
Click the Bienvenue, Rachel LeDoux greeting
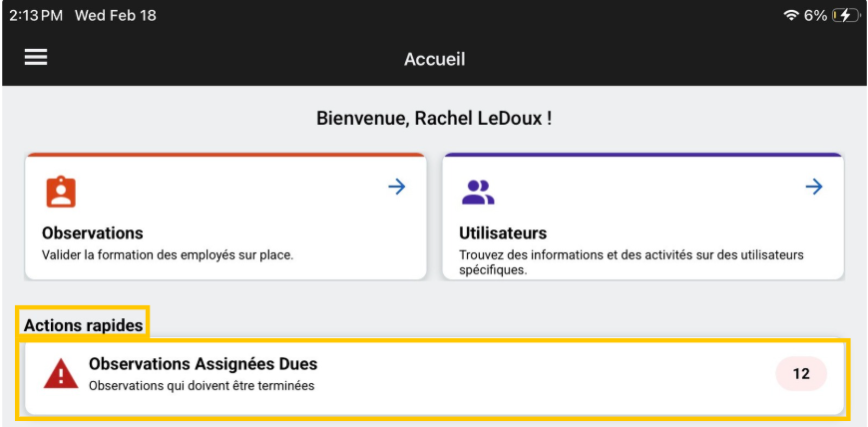tap(434, 119)
